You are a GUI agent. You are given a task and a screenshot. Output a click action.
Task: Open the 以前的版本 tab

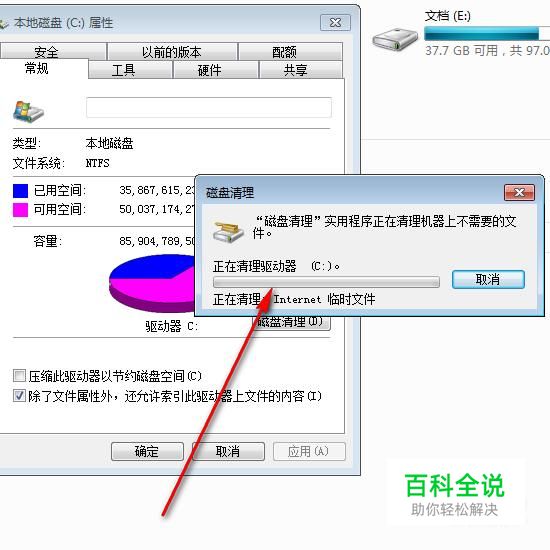click(x=172, y=52)
